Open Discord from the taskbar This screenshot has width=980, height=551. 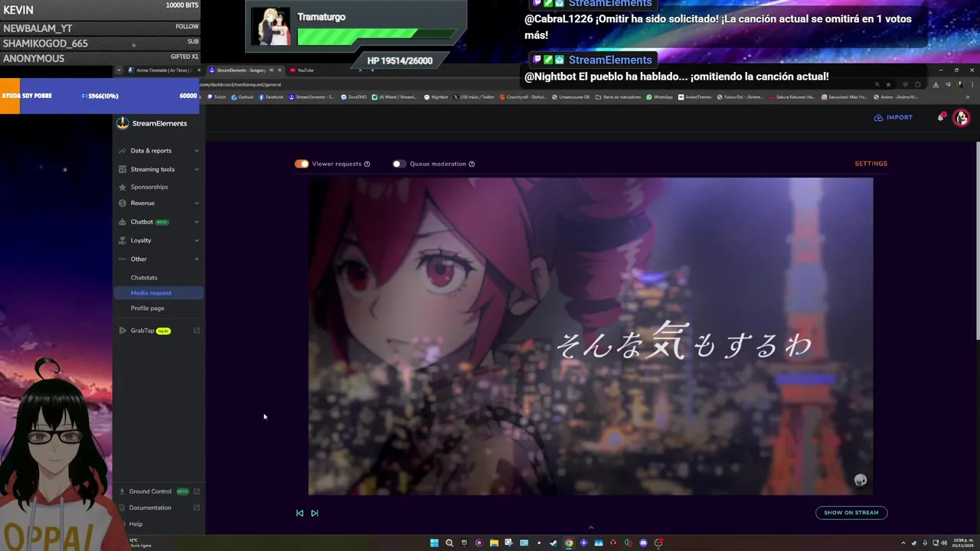click(x=643, y=543)
